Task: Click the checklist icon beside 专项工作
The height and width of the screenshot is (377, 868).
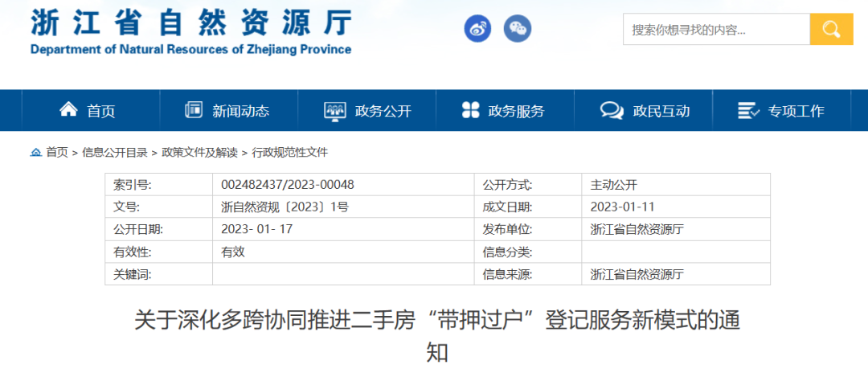Action: click(748, 111)
